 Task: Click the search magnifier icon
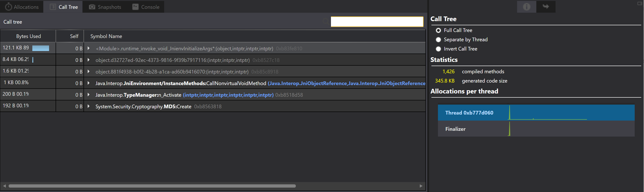pyautogui.click(x=326, y=21)
